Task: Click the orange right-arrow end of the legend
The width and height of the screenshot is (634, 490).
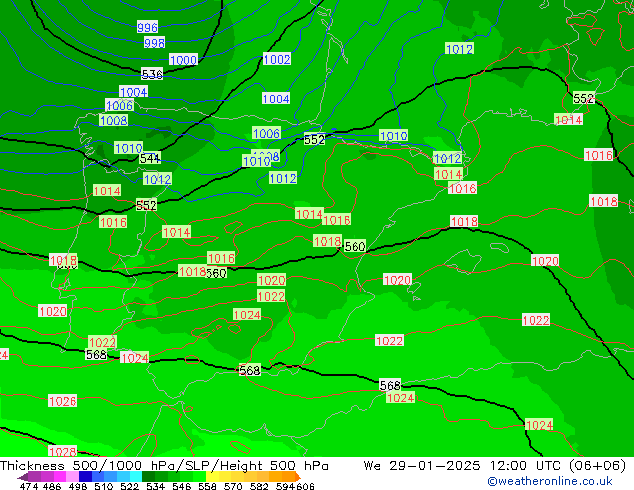Action: [298, 477]
